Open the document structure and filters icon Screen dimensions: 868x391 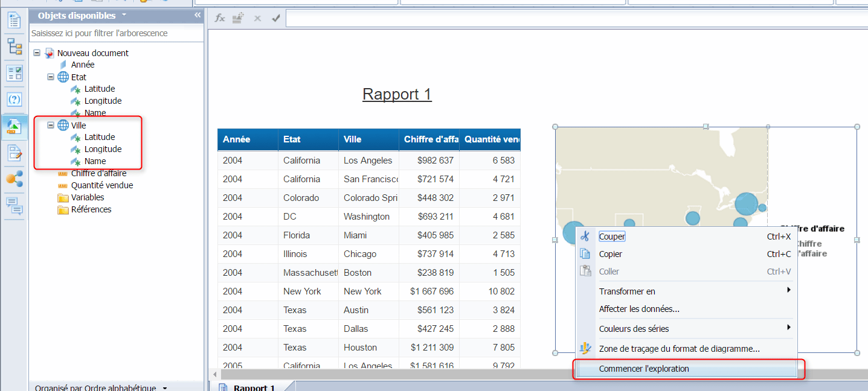tap(14, 153)
